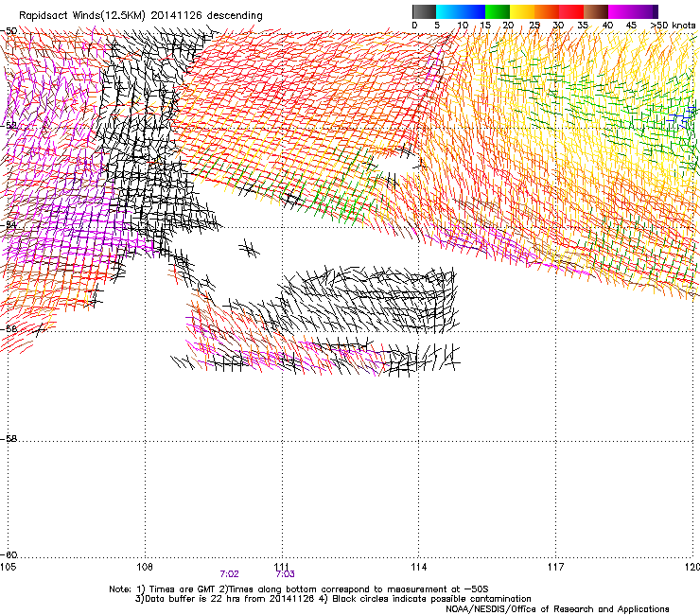Screen dimensions: 700x615
Task: Click the blue 10-15 knots color swatch
Action: 473,11
